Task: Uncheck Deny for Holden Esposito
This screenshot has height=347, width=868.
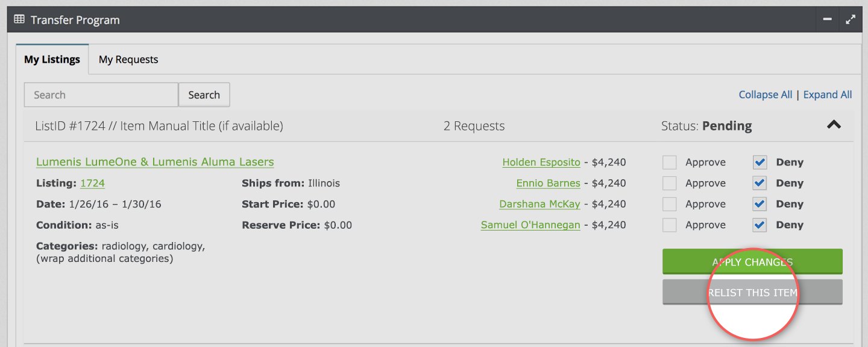Action: click(x=759, y=162)
